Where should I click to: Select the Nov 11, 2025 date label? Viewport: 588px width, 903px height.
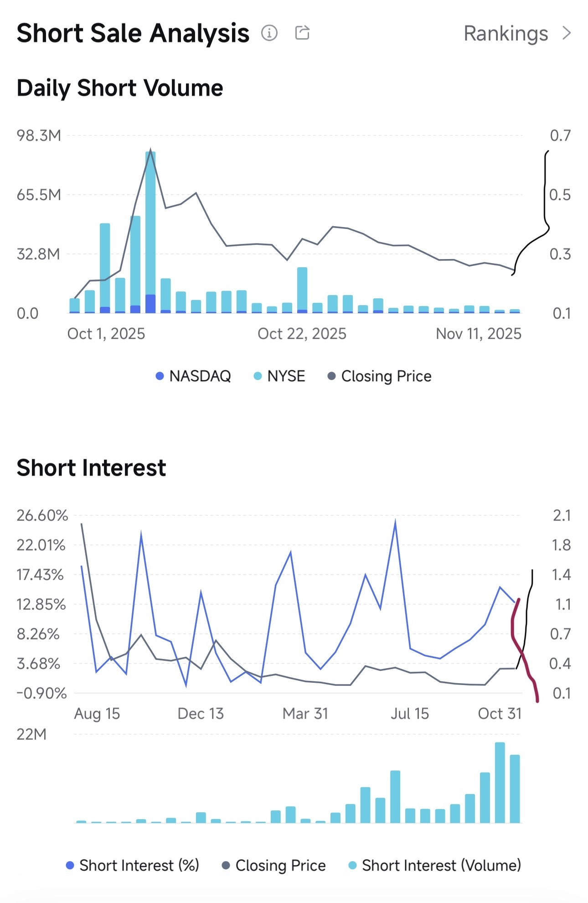click(478, 334)
